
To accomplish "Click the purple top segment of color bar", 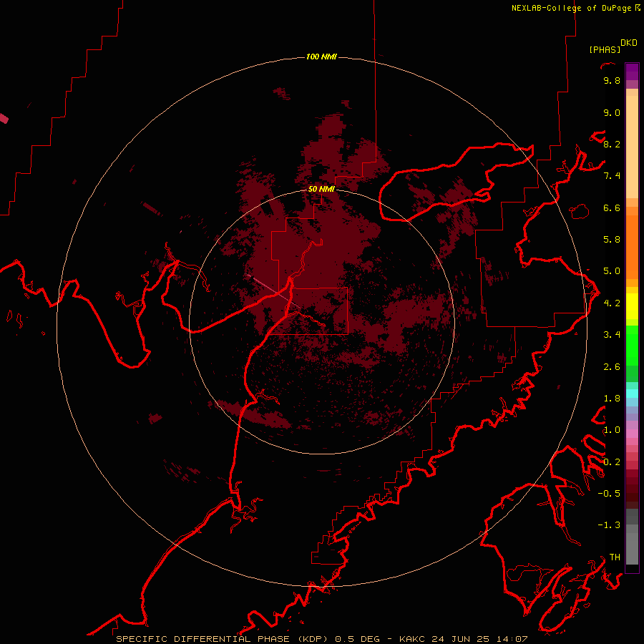I will 632,72.
